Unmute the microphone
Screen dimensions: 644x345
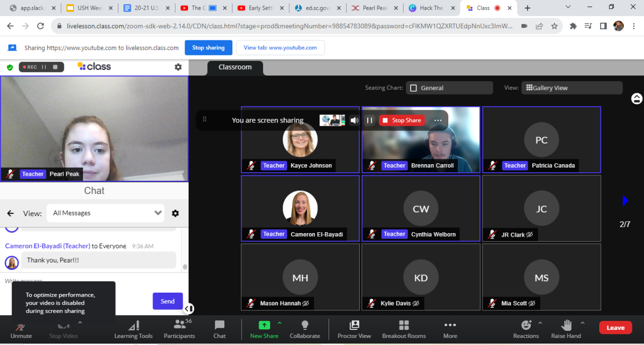(x=21, y=330)
